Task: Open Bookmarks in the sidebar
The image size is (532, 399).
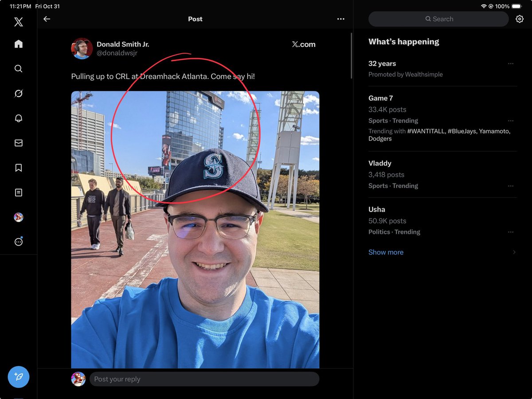Action: [x=18, y=168]
